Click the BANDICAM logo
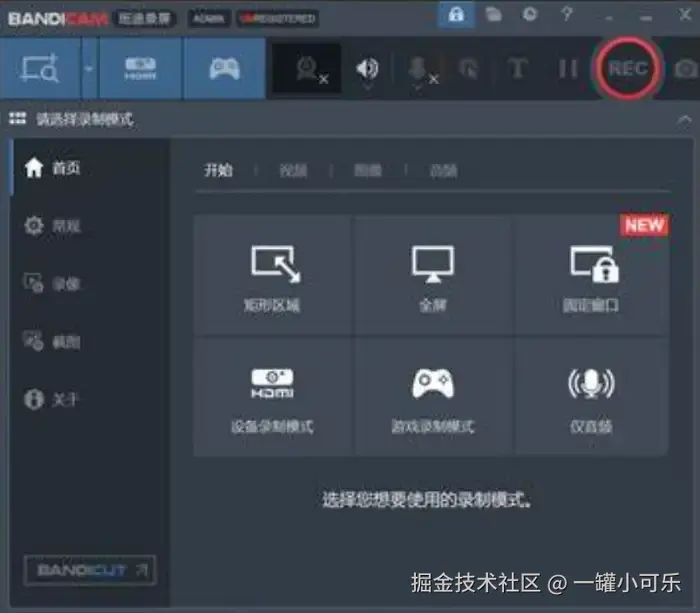 tap(58, 19)
